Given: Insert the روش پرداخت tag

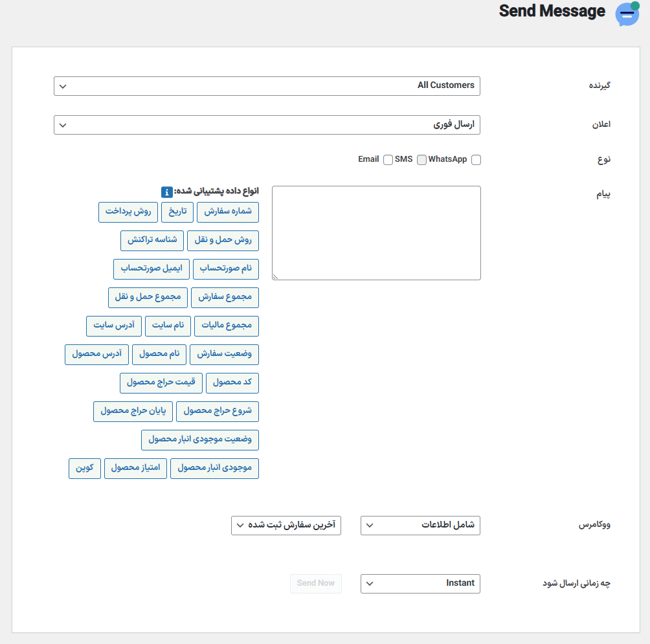Looking at the screenshot, I should (x=128, y=212).
